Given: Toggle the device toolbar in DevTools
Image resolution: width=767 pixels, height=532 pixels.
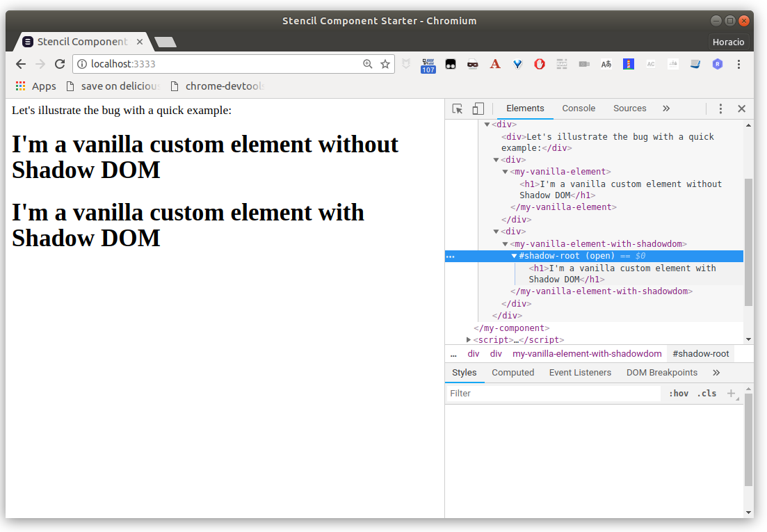Looking at the screenshot, I should coord(478,108).
